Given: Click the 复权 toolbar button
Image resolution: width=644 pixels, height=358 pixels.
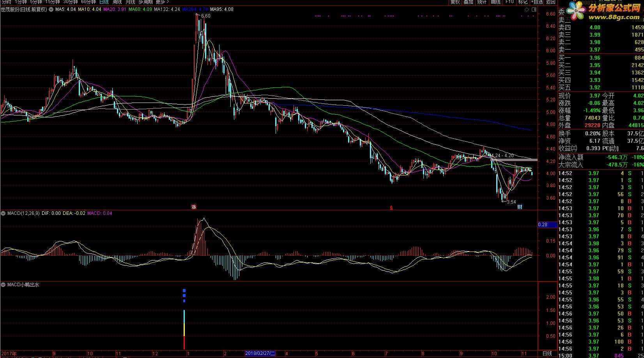Looking at the screenshot, I should click(x=455, y=2).
